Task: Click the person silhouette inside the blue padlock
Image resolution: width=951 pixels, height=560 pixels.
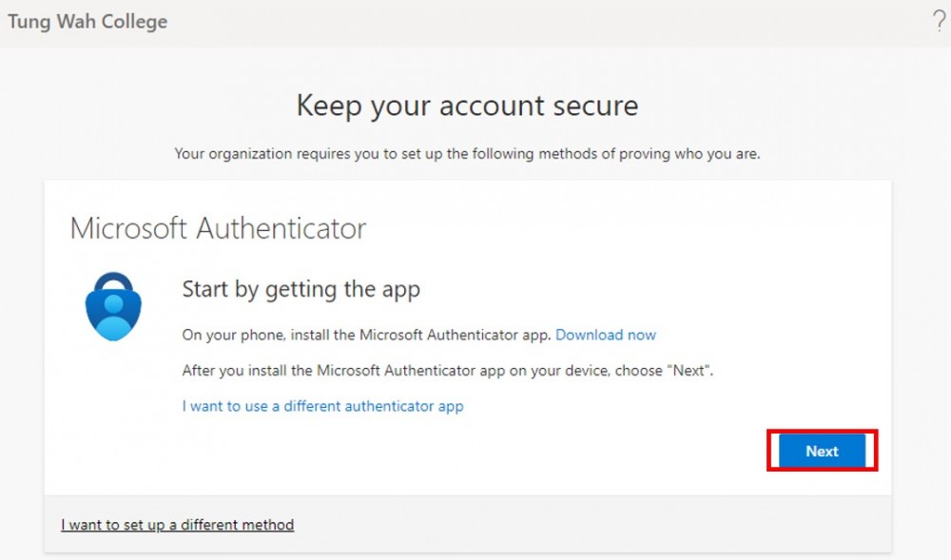Action: 113,312
